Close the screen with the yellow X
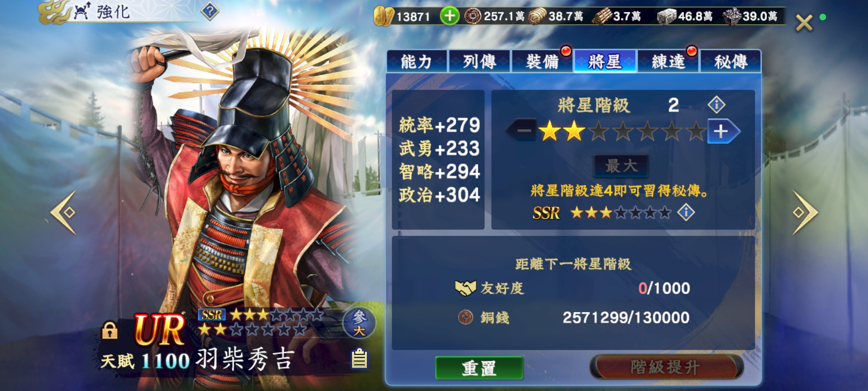Viewport: 868px width, 391px height. click(x=804, y=23)
